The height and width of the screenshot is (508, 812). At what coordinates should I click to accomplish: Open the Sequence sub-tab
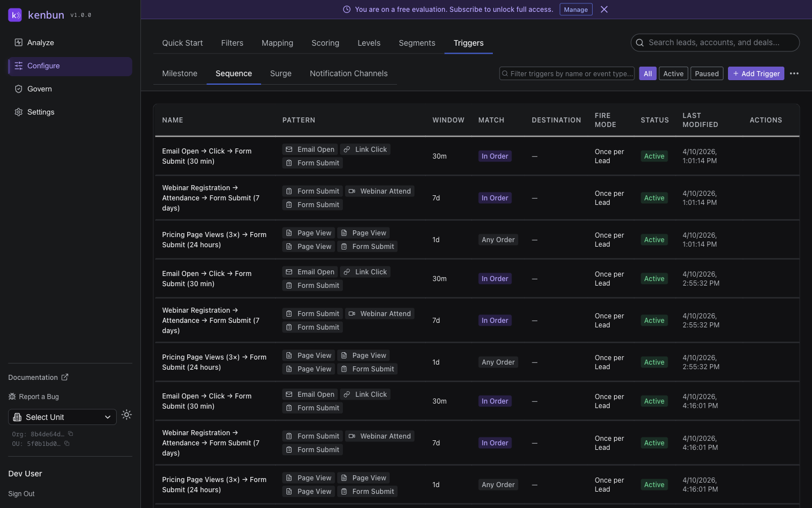tap(233, 73)
